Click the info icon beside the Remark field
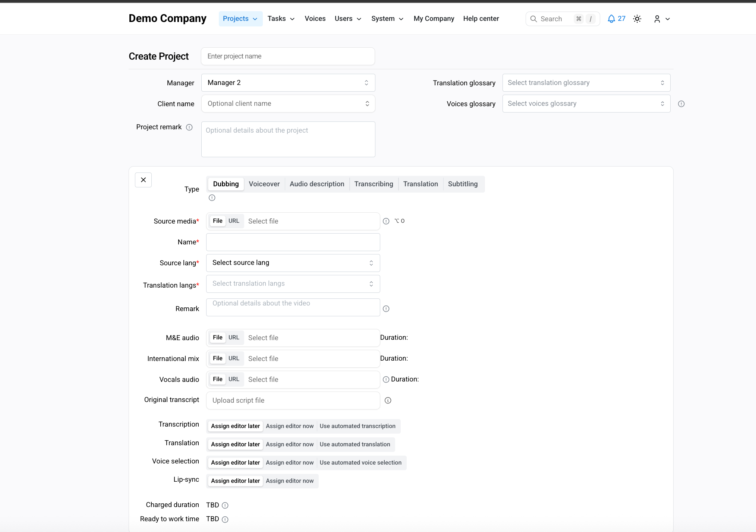756x532 pixels. (x=386, y=309)
